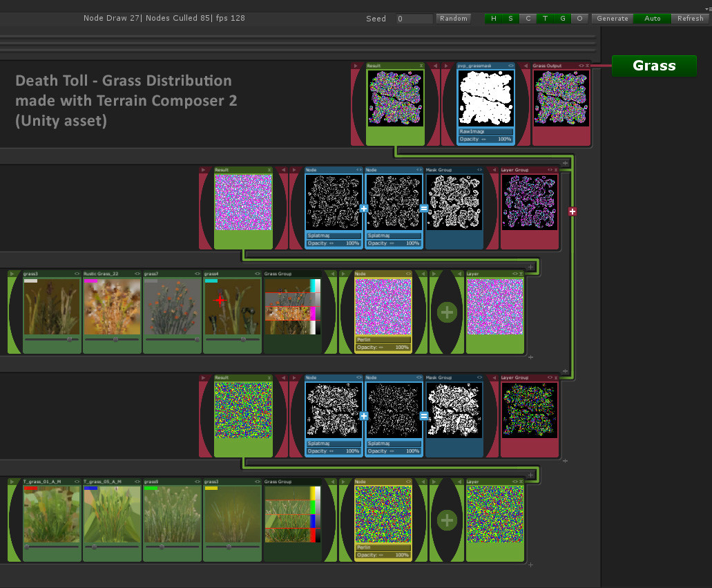Toggle the T output button

[546, 19]
